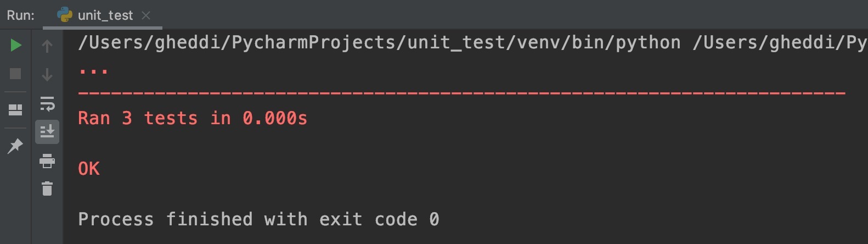868x244 pixels.
Task: Click the Restore Layout icon
Action: tap(15, 110)
